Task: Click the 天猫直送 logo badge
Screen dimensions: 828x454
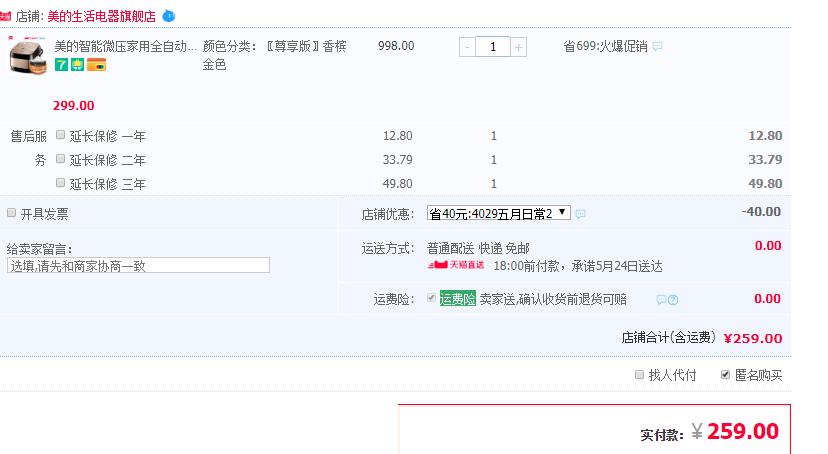Action: 456,265
